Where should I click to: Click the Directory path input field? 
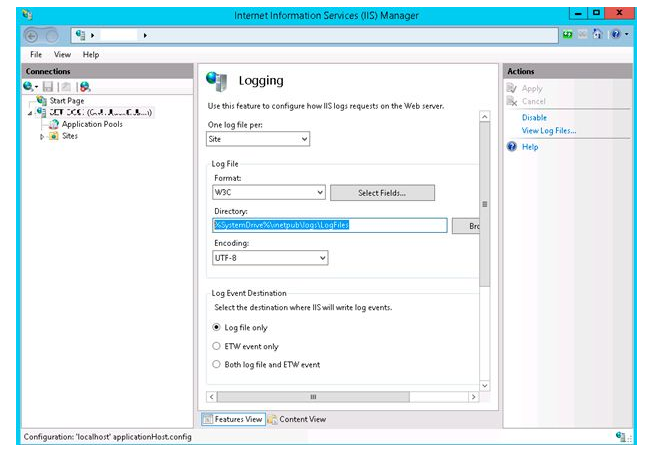[x=330, y=225]
